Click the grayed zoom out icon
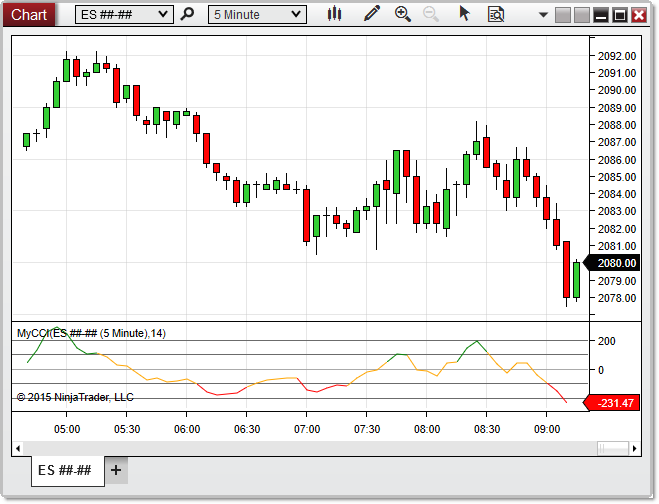This screenshot has width=659, height=504. 431,14
